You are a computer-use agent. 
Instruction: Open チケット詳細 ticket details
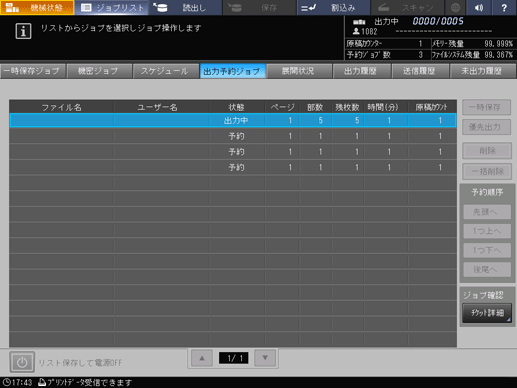487,313
